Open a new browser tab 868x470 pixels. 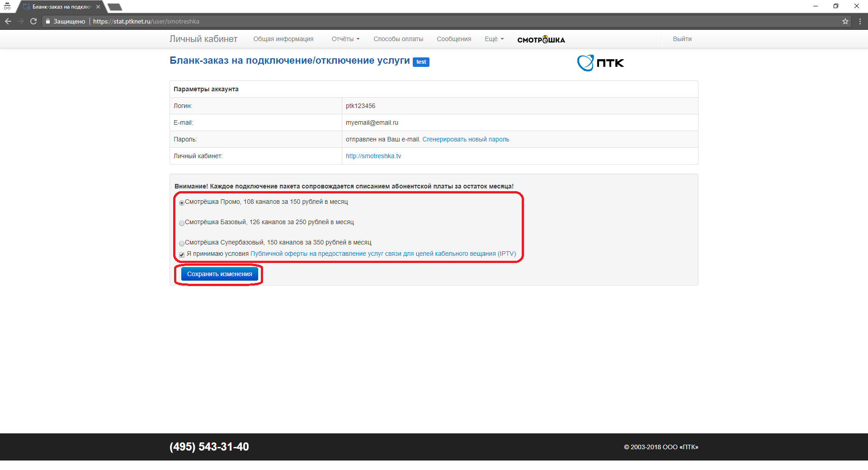pyautogui.click(x=115, y=7)
